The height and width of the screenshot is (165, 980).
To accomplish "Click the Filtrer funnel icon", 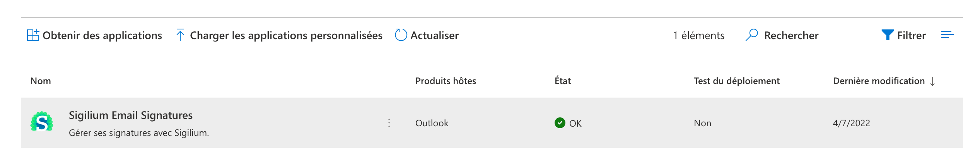I will (x=887, y=35).
